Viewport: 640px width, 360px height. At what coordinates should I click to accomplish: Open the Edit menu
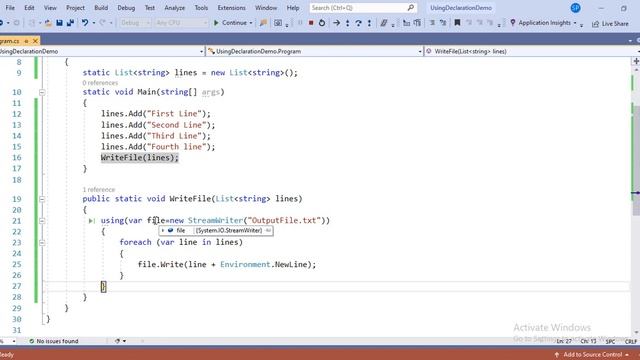point(29,8)
